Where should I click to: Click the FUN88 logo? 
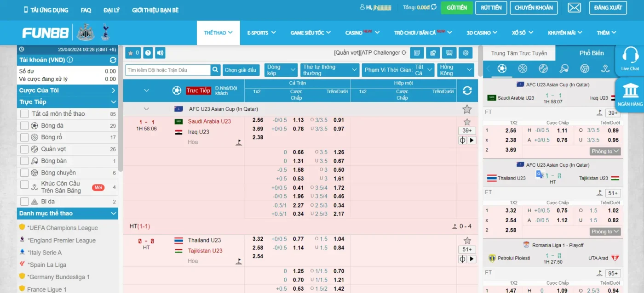pyautogui.click(x=46, y=33)
